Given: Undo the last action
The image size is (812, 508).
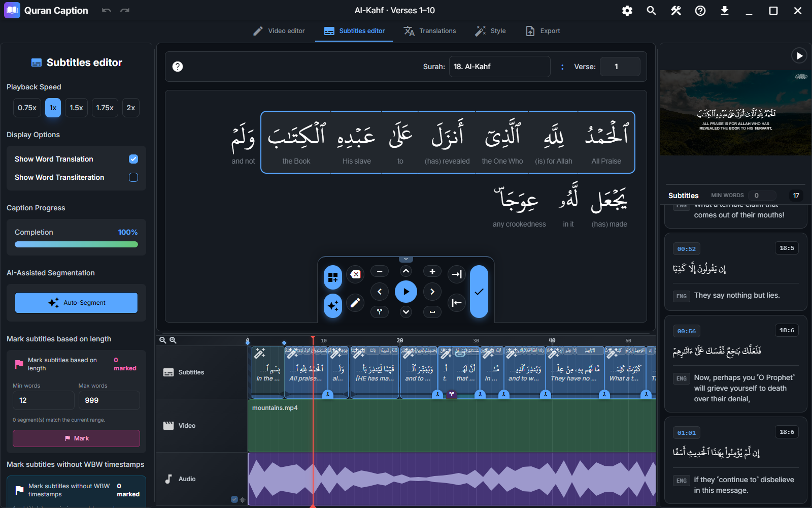Looking at the screenshot, I should [x=106, y=11].
